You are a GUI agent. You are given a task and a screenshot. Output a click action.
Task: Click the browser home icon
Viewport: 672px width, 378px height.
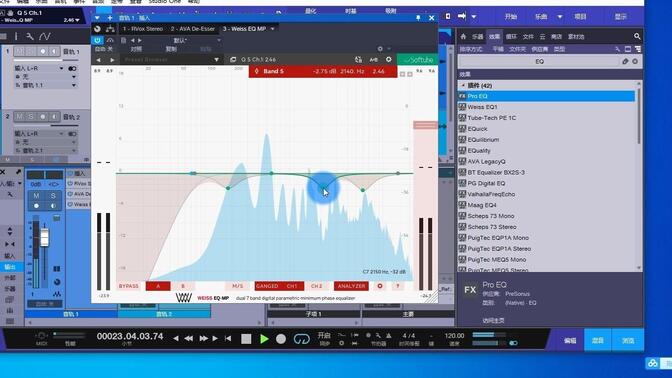[x=463, y=36]
